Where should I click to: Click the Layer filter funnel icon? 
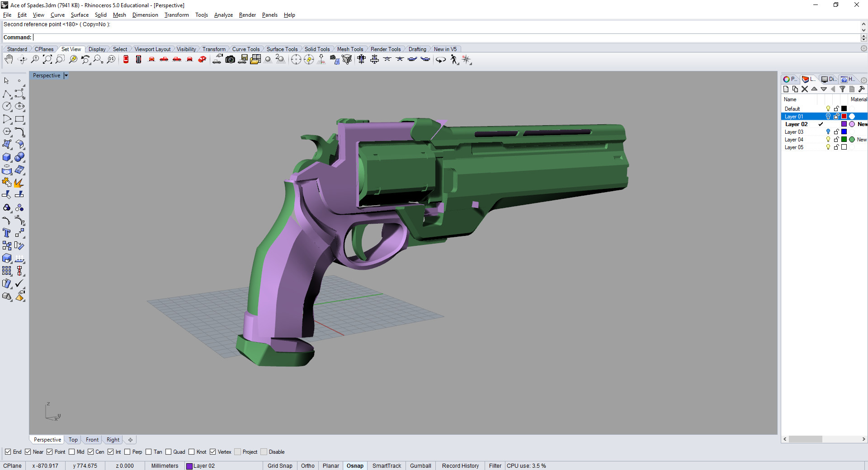pos(842,89)
